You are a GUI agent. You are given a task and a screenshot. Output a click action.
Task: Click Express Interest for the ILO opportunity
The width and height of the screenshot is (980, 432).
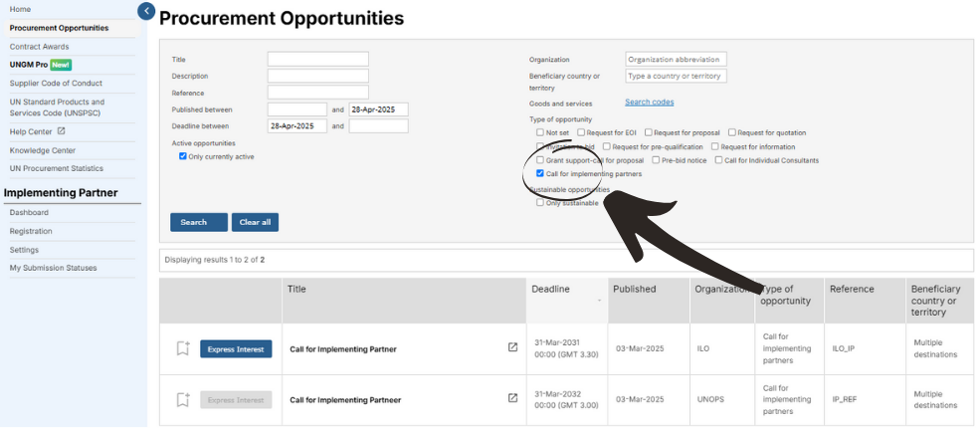[x=236, y=349]
